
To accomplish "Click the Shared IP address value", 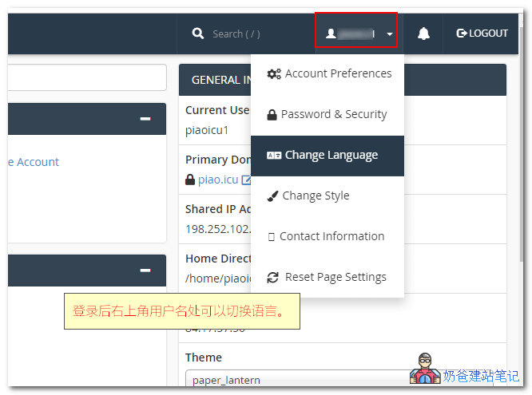I will 218,229.
